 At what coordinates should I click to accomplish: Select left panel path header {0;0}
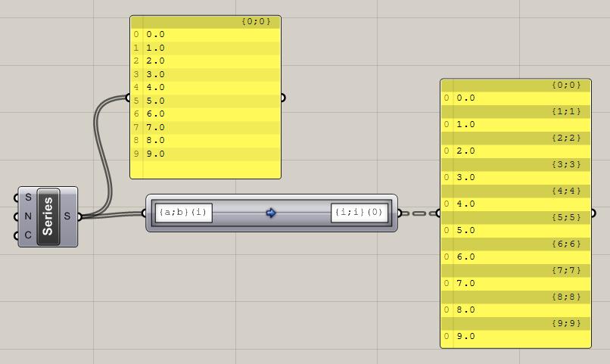pos(256,21)
